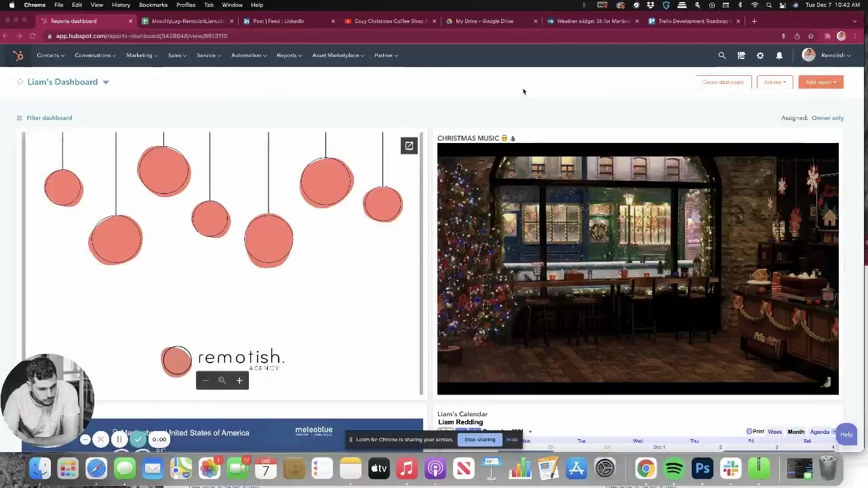Image resolution: width=868 pixels, height=488 pixels.
Task: Click Stop sharing in Loom banner
Action: click(479, 439)
